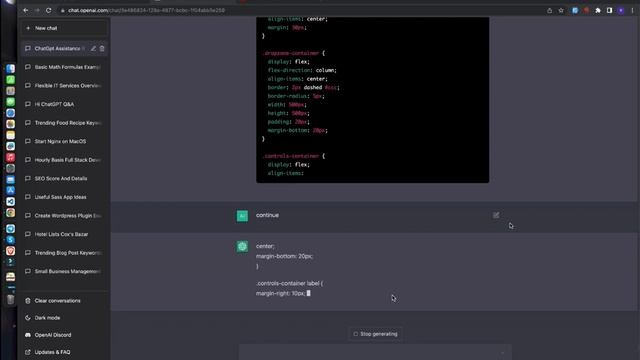This screenshot has width=640, height=360.
Task: Click the '.controls-container label {' response text
Action: (289, 283)
